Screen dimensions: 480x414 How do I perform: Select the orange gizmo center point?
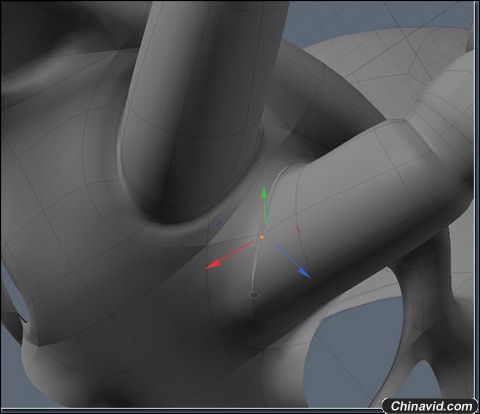click(262, 237)
